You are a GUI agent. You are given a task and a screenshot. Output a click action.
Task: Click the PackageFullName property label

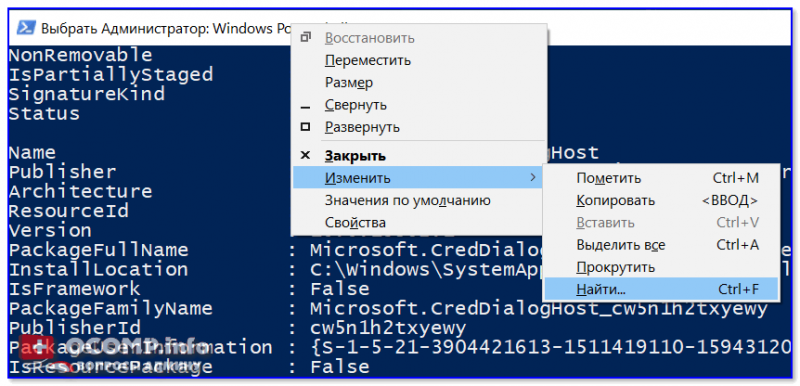click(x=98, y=250)
